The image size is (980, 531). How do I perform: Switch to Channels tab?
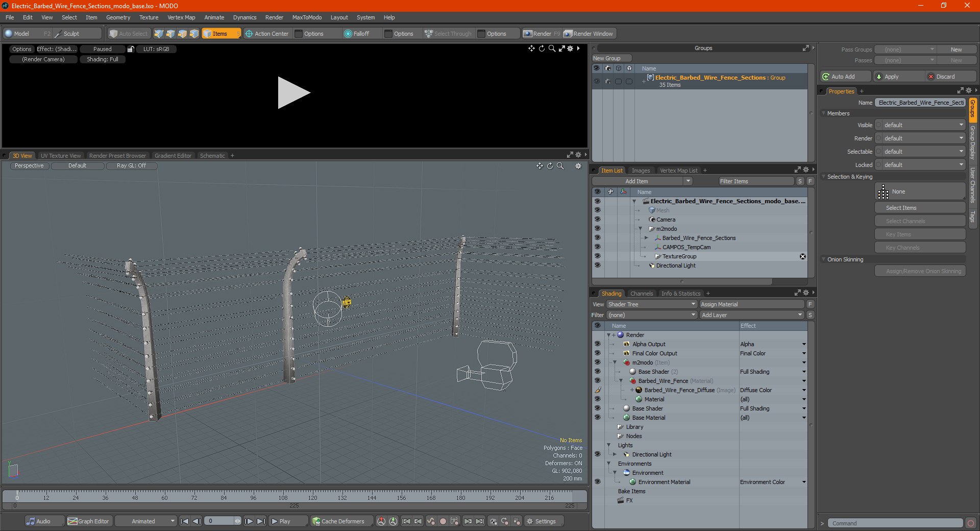[x=642, y=294]
